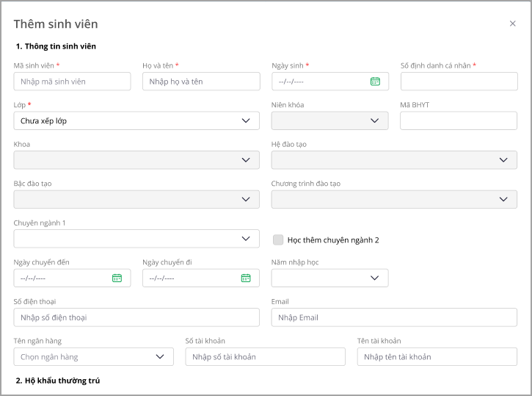532x396 pixels.
Task: Open the Năm nhập học dropdown
Action: (330, 278)
